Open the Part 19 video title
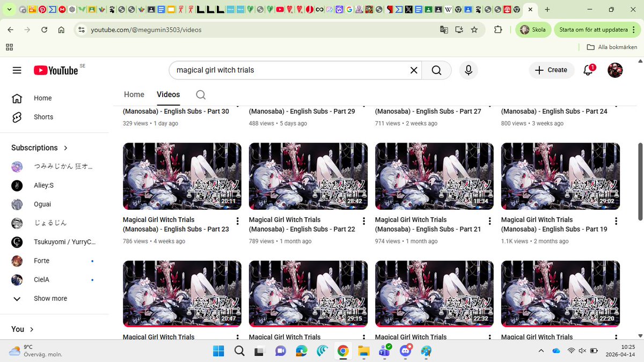Image resolution: width=644 pixels, height=362 pixels. (554, 224)
